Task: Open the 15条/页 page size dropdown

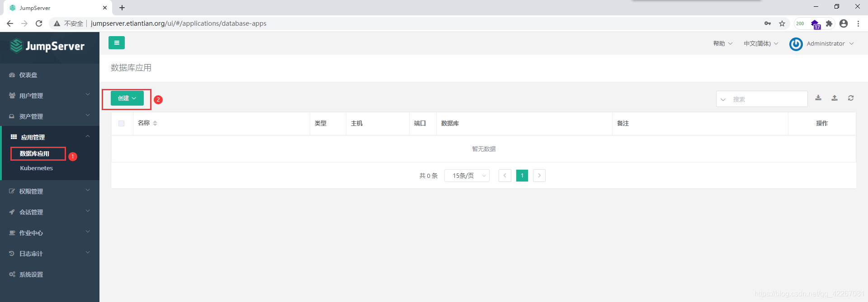Action: (x=467, y=176)
